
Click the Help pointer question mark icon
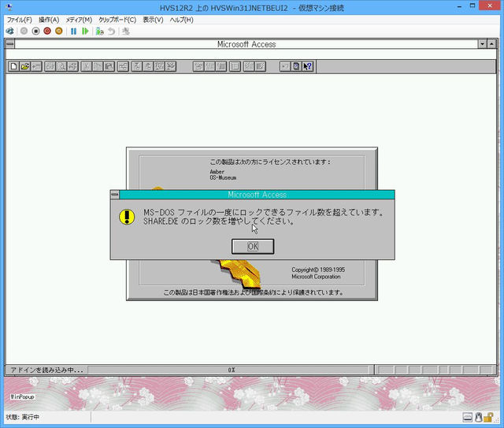(308, 66)
